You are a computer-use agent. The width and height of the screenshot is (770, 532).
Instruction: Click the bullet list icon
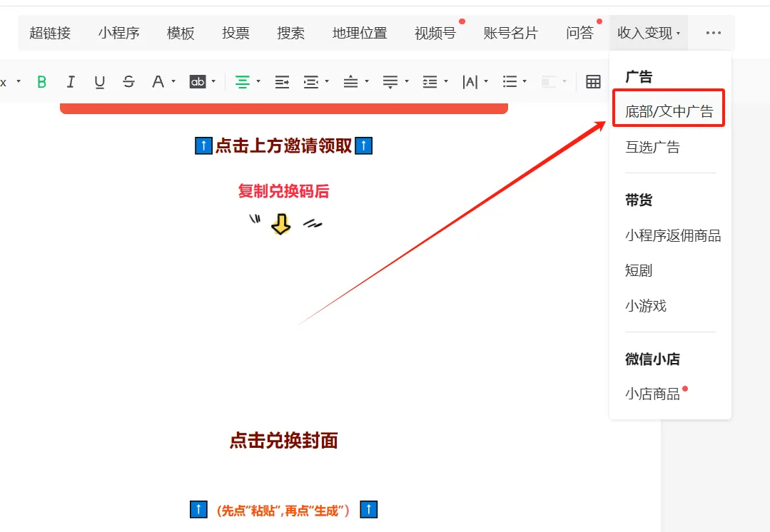pyautogui.click(x=510, y=81)
